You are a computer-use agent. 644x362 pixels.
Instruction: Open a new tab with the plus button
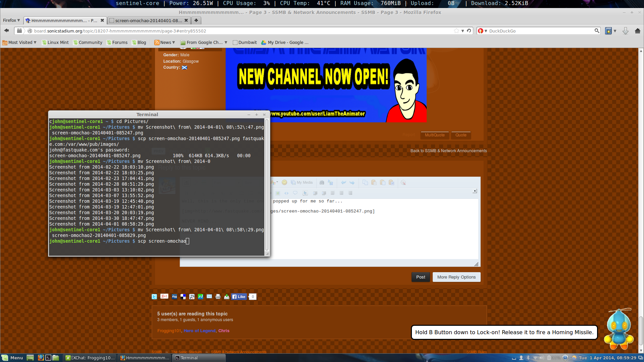point(196,20)
